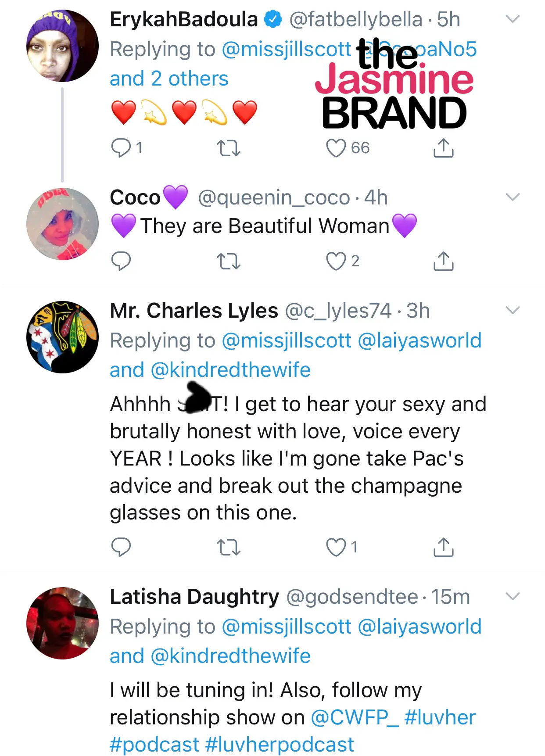This screenshot has width=545, height=756.
Task: View Mr. Charles Lyles' profile picture
Action: 62,337
